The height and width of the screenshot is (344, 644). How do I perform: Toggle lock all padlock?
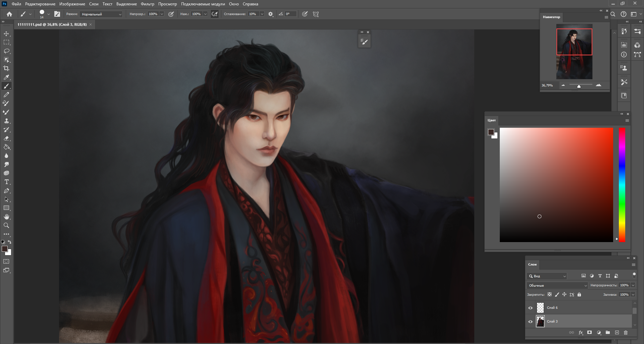click(579, 294)
